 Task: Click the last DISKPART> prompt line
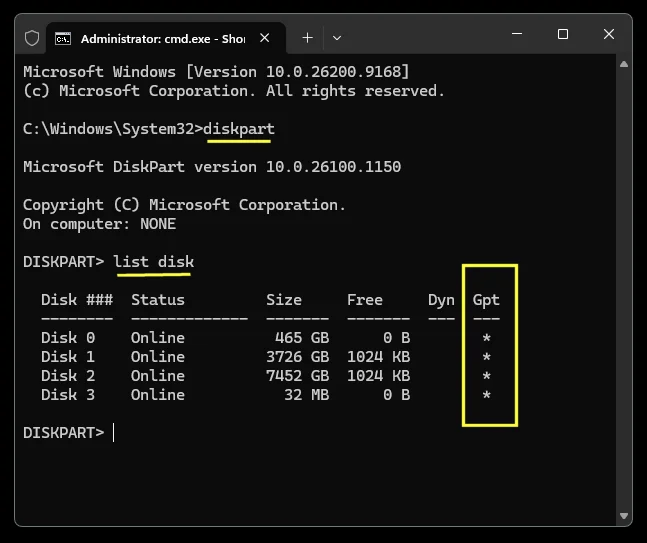[x=64, y=433]
